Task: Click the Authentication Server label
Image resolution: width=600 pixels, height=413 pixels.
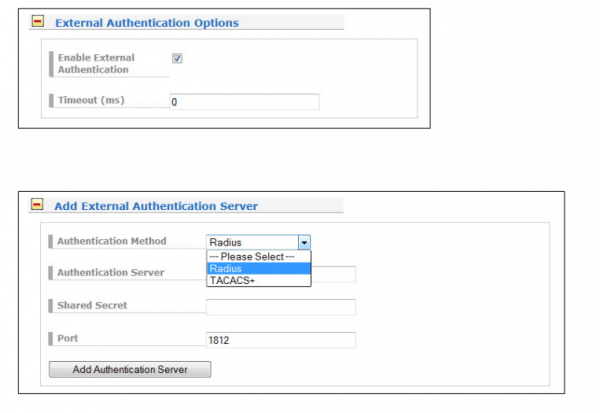Action: click(111, 273)
